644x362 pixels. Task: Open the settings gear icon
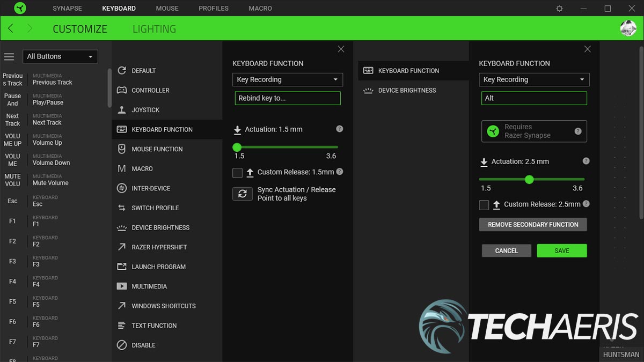[x=560, y=9]
